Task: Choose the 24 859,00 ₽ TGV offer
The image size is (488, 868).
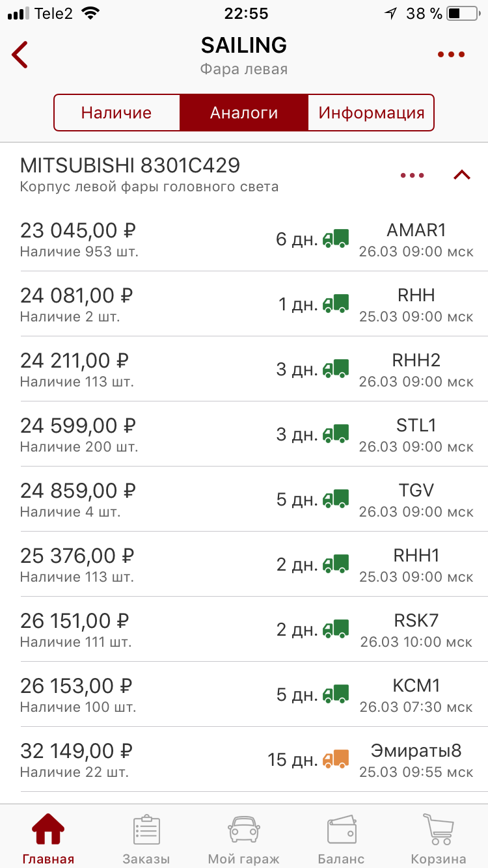Action: 244,499
